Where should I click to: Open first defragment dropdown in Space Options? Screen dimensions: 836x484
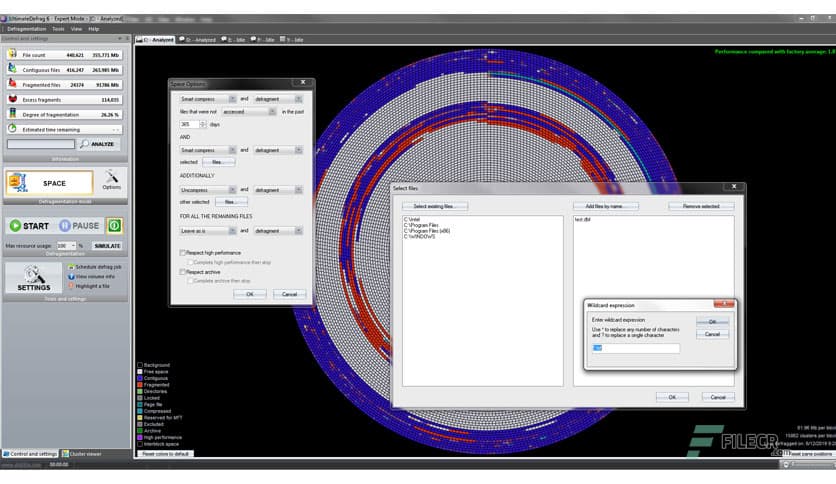[278, 99]
